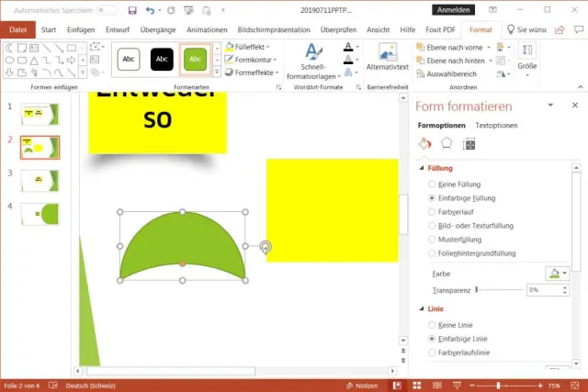Select the black Abc shape style
The image size is (588, 392).
click(x=162, y=59)
